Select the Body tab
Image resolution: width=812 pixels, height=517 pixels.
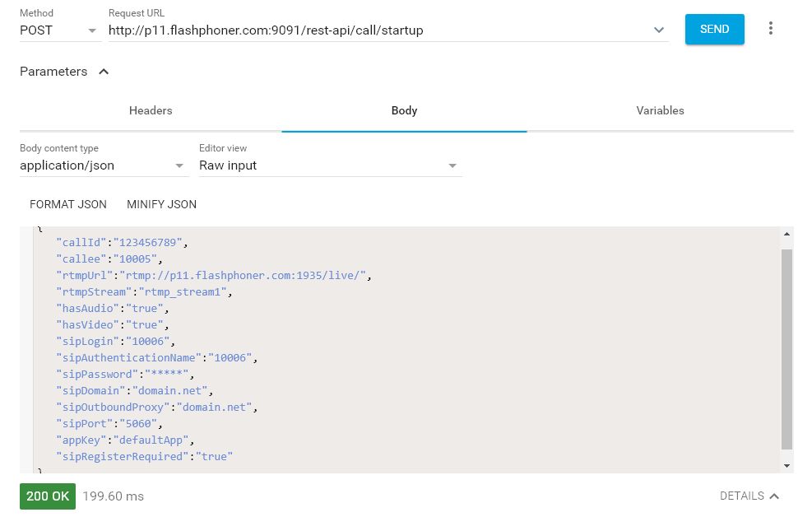tap(404, 110)
